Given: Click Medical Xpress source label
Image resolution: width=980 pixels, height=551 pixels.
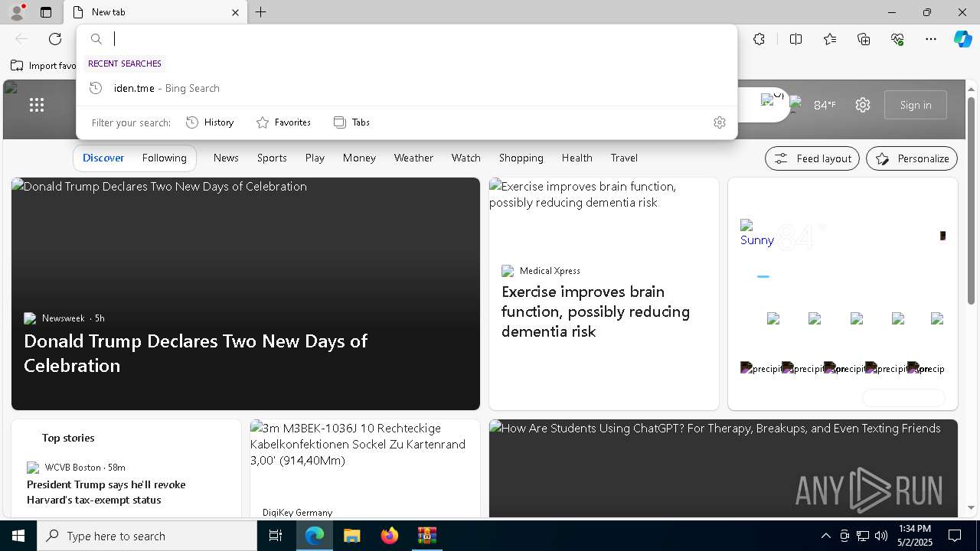Looking at the screenshot, I should click(550, 271).
